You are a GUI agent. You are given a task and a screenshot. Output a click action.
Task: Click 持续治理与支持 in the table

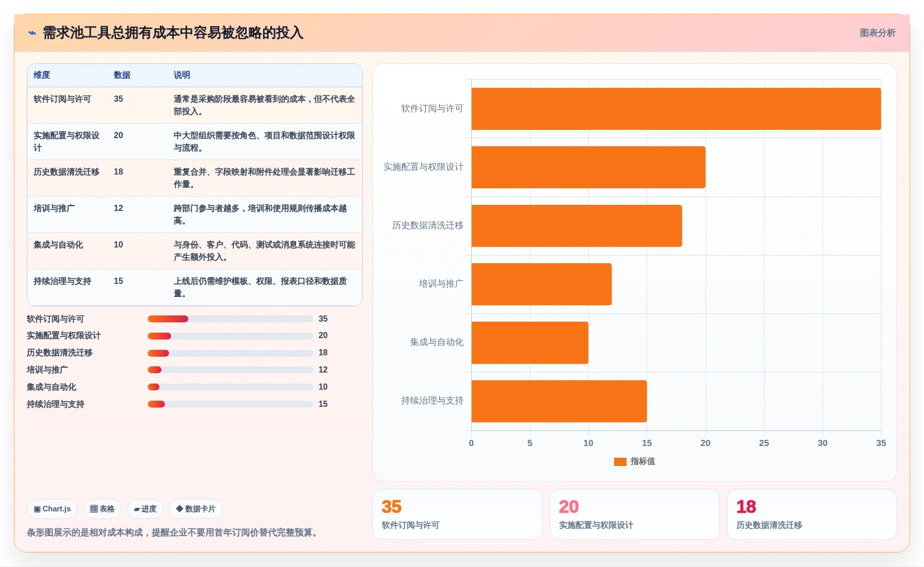pyautogui.click(x=63, y=281)
